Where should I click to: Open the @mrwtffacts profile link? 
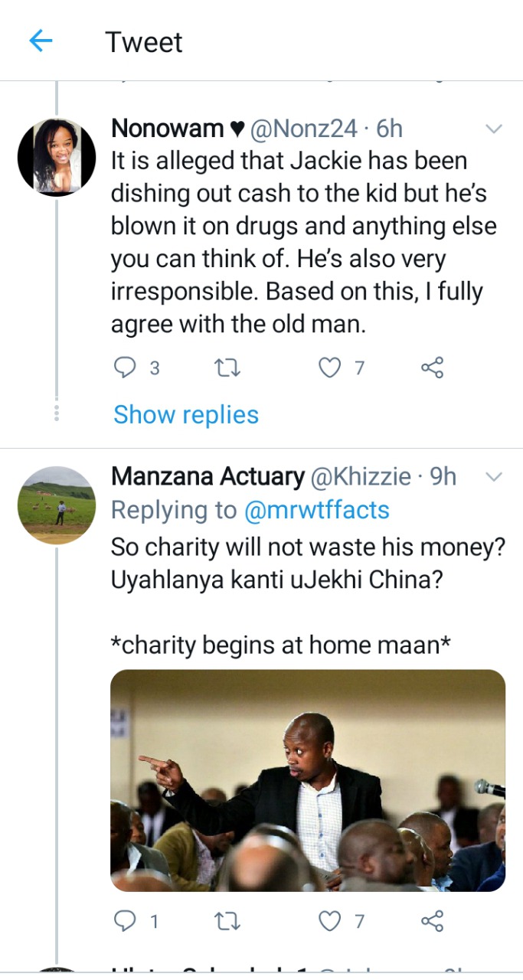(x=316, y=511)
